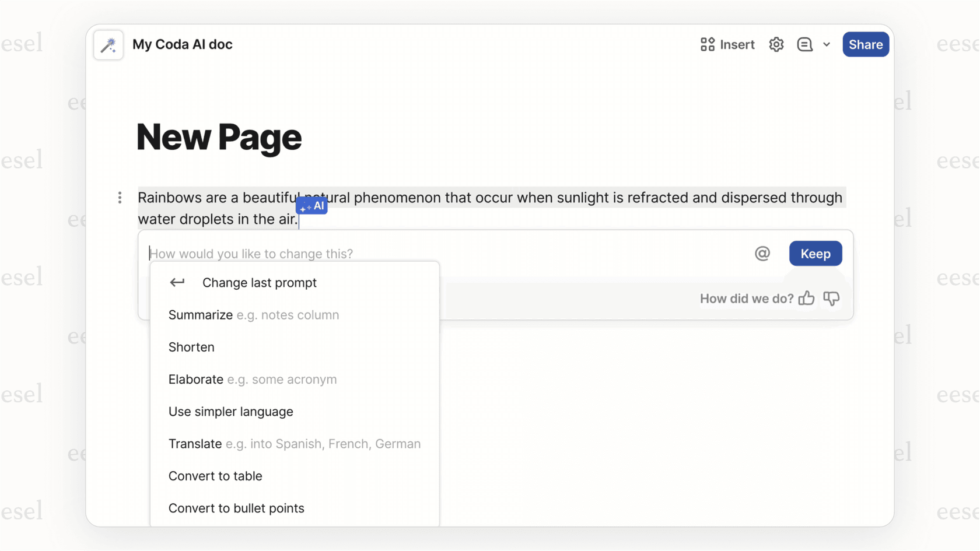This screenshot has width=980, height=551.
Task: Open the AI assistant badge on the text
Action: (311, 205)
